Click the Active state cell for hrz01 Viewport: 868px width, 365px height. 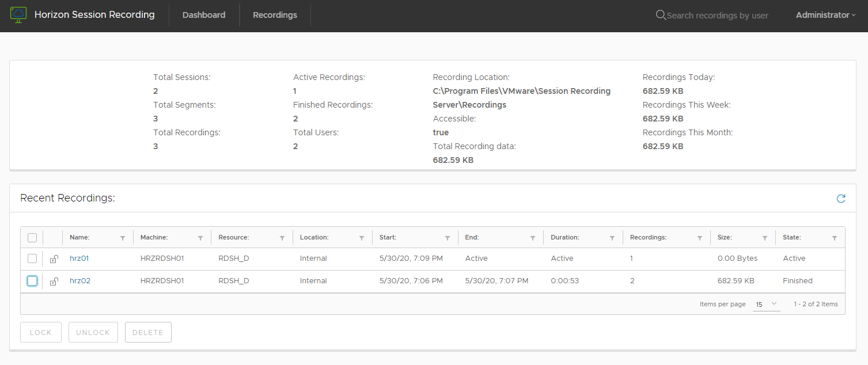[794, 258]
